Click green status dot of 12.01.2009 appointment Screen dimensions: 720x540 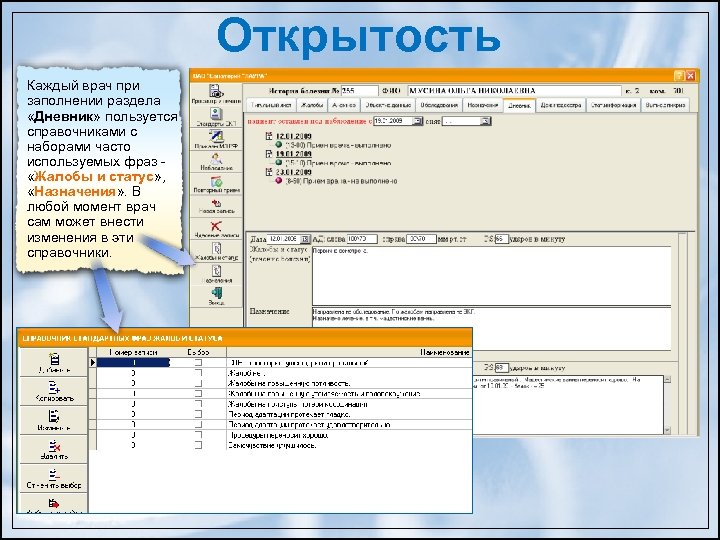(279, 145)
